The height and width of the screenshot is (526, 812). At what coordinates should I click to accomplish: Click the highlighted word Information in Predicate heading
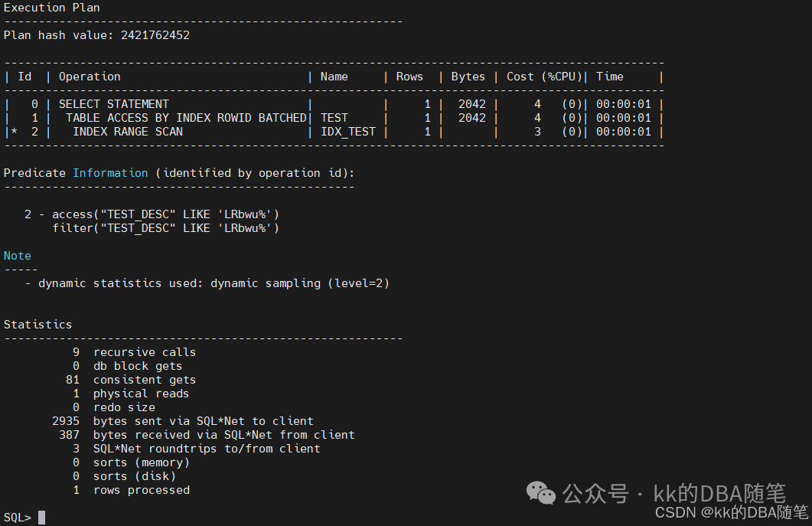click(110, 173)
